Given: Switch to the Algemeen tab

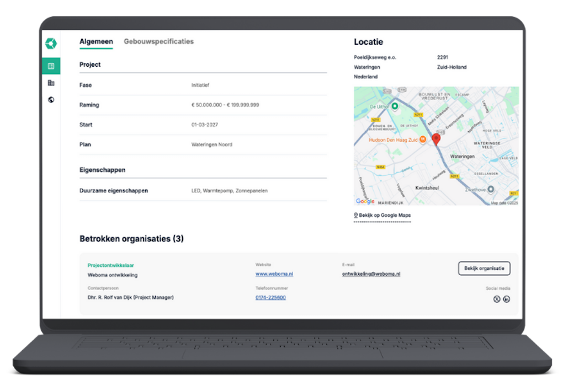Looking at the screenshot, I should click(x=96, y=41).
